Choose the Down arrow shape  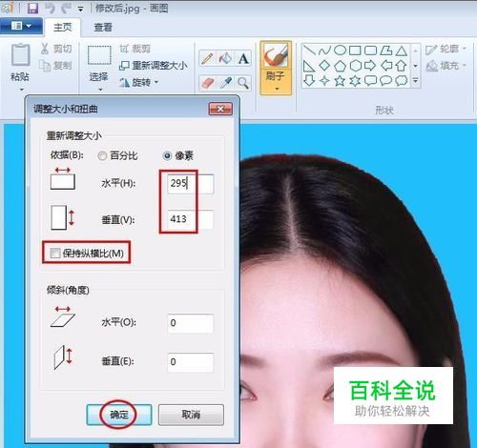309,81
